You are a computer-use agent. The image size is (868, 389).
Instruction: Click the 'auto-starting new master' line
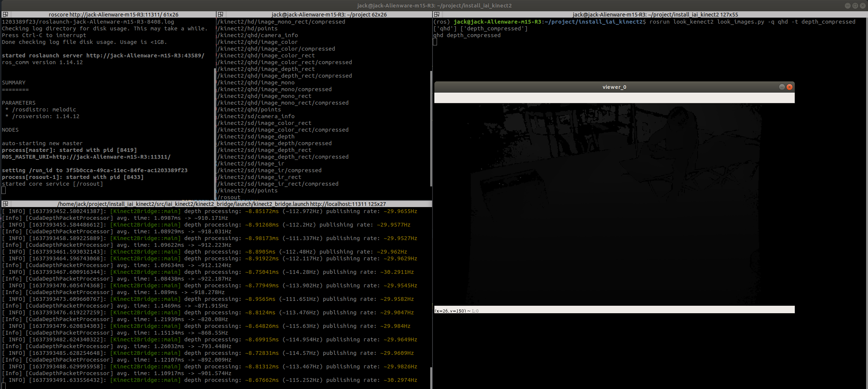[42, 143]
